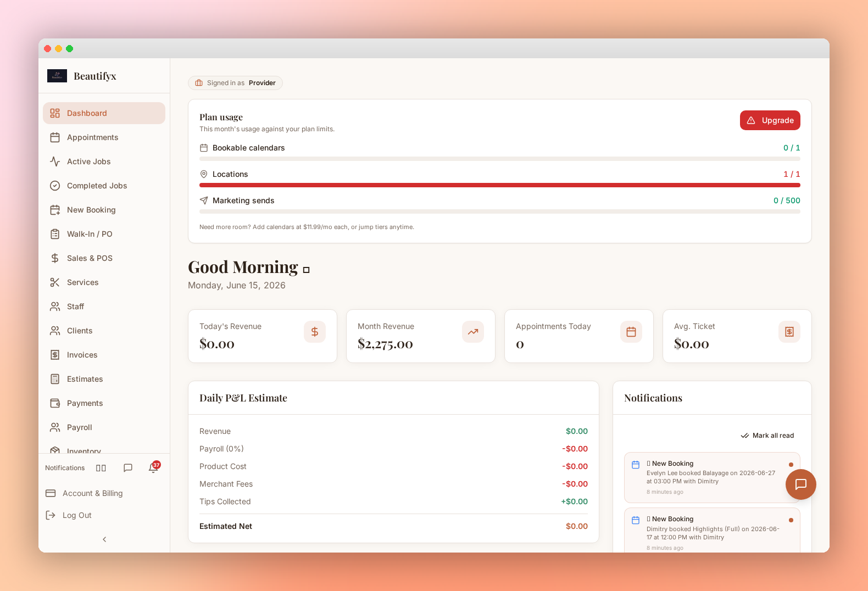Viewport: 868px width, 591px height.
Task: Open Clients page from sidebar
Action: tap(104, 331)
